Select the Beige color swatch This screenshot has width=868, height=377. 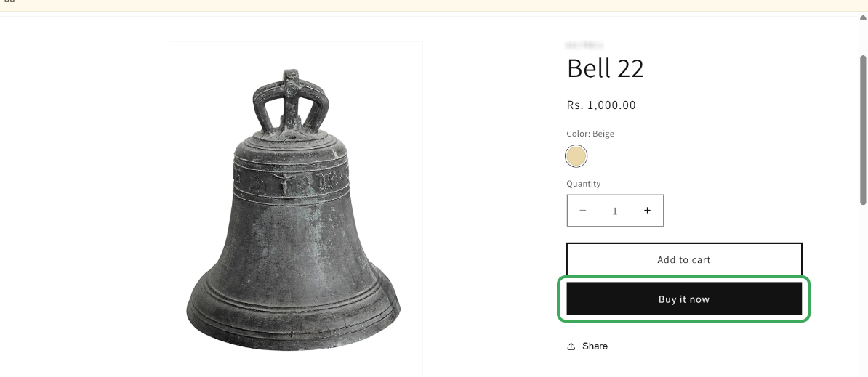click(576, 156)
